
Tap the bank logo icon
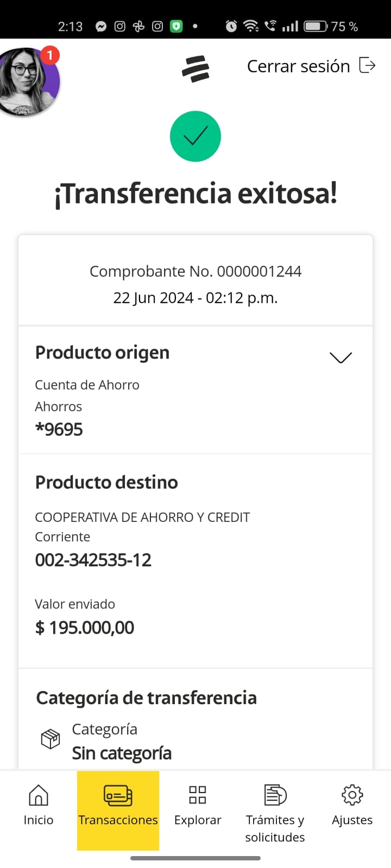195,69
